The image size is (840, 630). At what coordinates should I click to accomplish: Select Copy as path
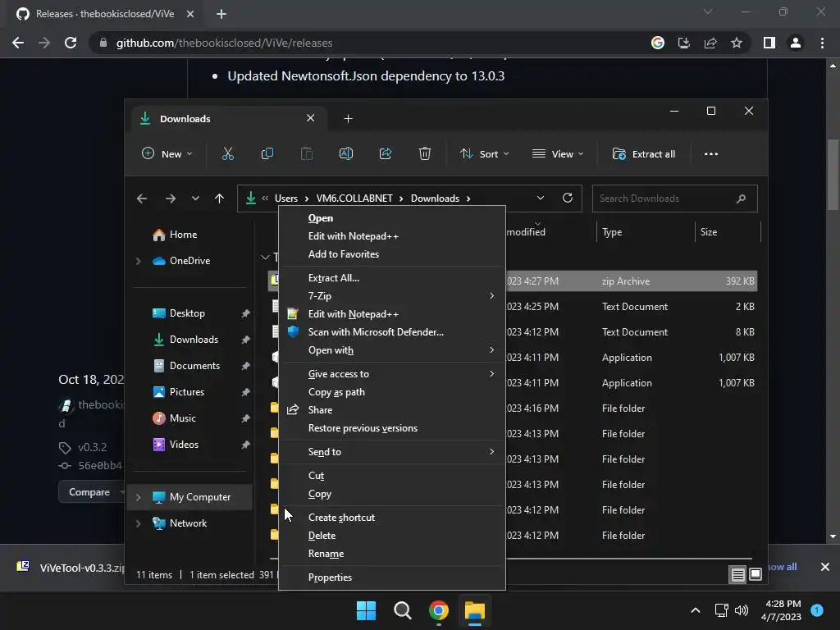[x=392, y=392]
